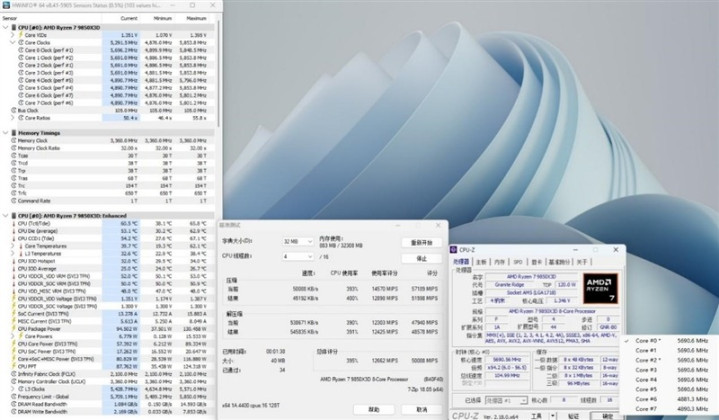Click the clock icon beside Bus Clock
Viewport: 719px width, 420px height.
pos(14,111)
